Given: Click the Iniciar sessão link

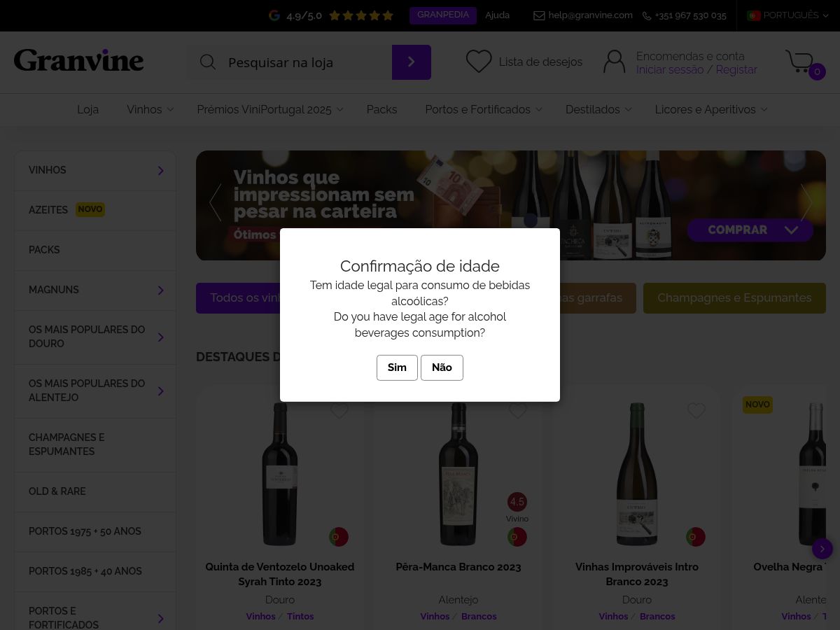Looking at the screenshot, I should pos(670,70).
